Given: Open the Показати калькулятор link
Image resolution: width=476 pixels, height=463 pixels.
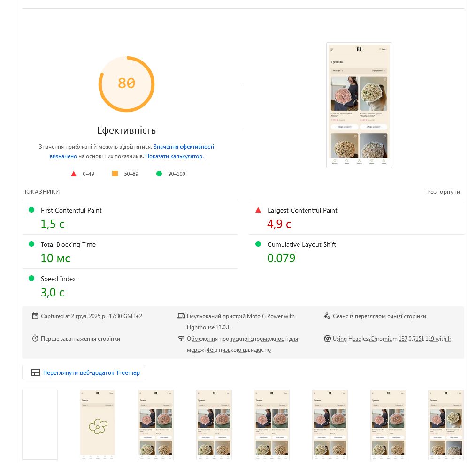Looking at the screenshot, I should 174,156.
